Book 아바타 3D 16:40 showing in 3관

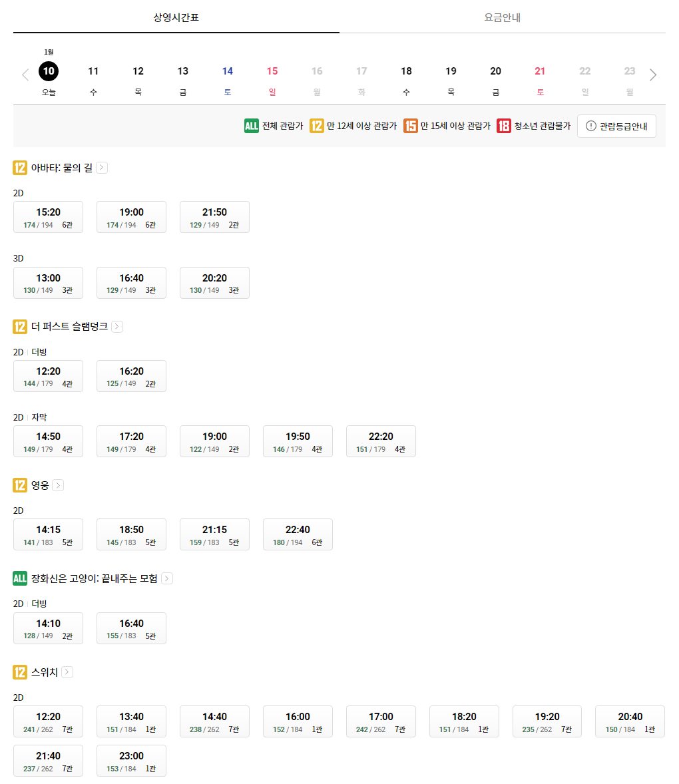click(132, 282)
